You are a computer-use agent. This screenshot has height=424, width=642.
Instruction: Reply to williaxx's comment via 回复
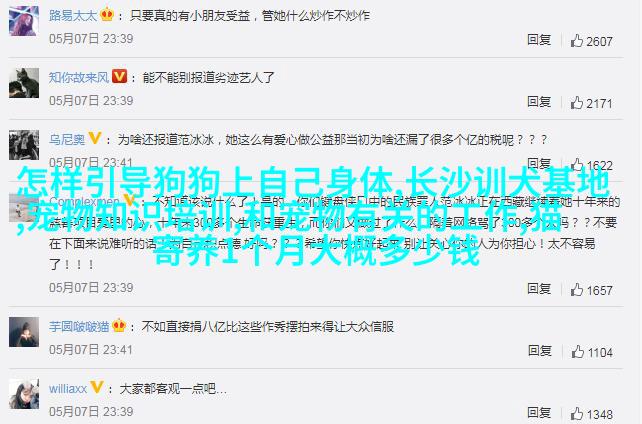click(539, 413)
